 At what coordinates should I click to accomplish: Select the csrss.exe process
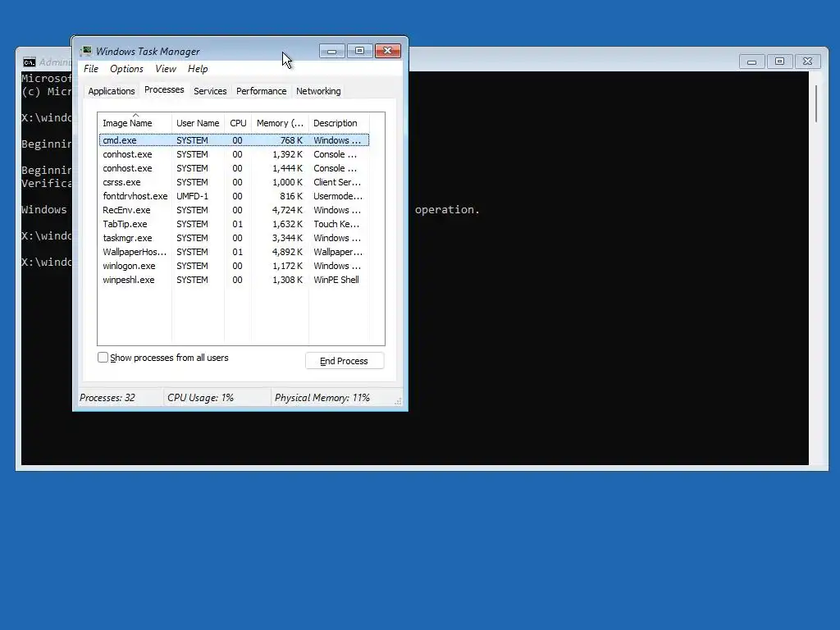(x=234, y=182)
